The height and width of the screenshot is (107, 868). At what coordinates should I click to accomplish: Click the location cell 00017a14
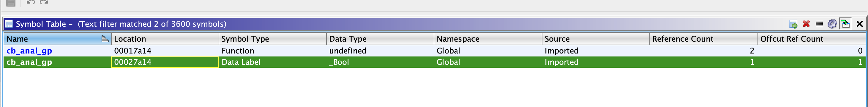[x=165, y=51]
